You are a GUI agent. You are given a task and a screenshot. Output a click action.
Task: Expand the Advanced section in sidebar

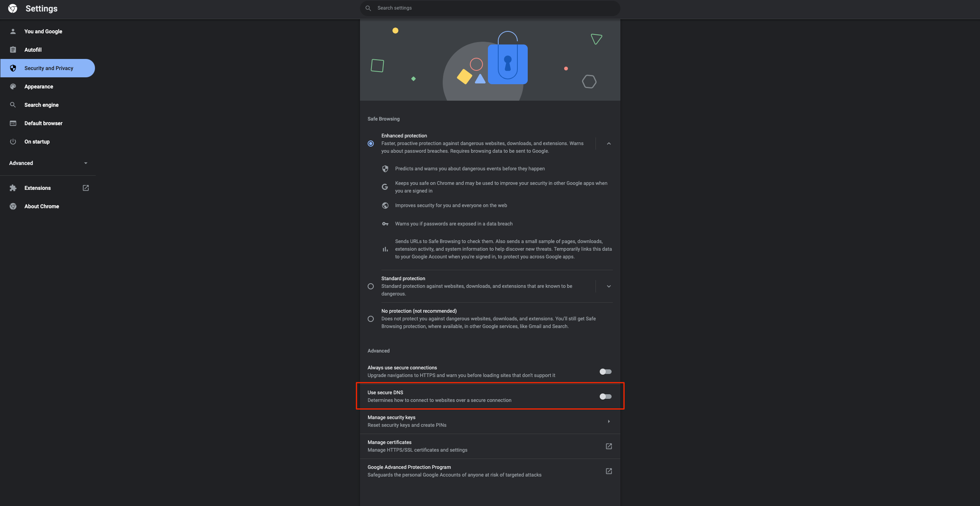point(48,163)
